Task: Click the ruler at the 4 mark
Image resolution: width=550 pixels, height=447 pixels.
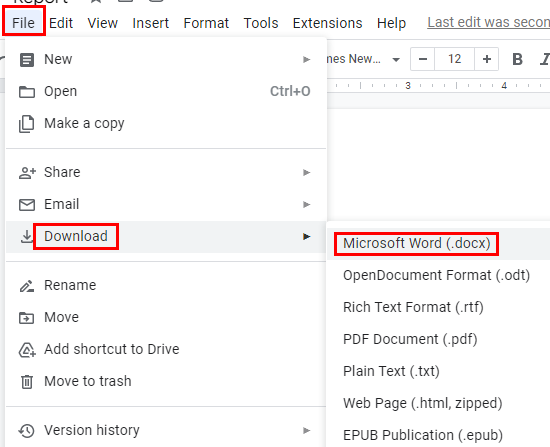Action: (504, 85)
